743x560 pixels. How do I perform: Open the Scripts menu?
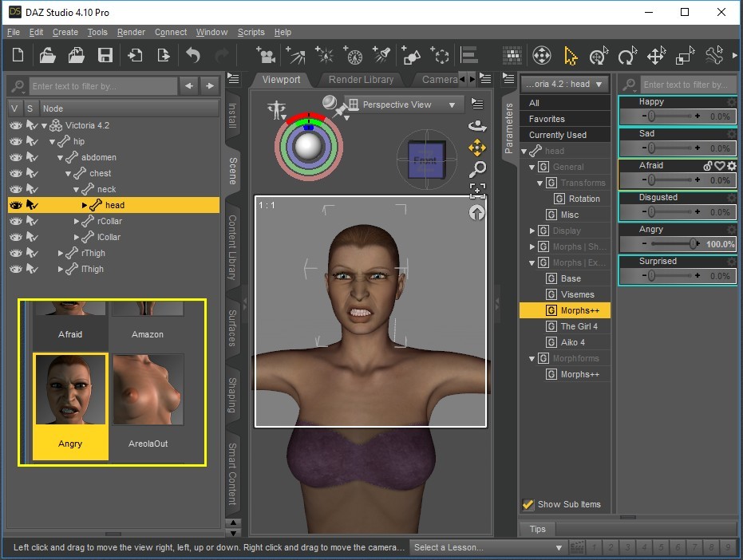[x=251, y=32]
